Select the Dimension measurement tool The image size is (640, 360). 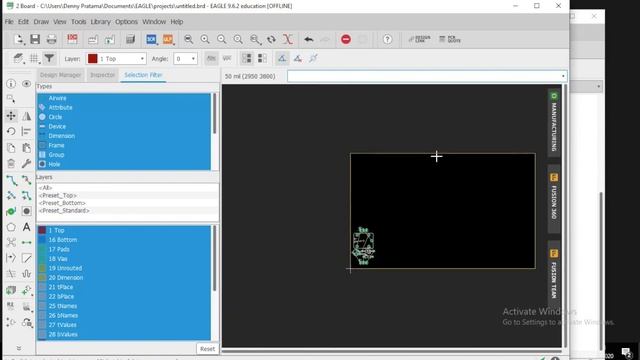pyautogui.click(x=27, y=242)
